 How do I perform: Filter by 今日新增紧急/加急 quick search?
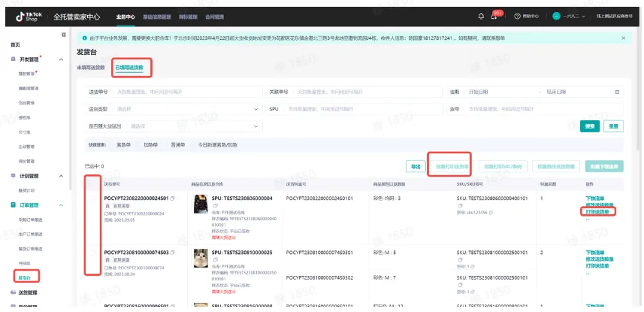click(218, 144)
